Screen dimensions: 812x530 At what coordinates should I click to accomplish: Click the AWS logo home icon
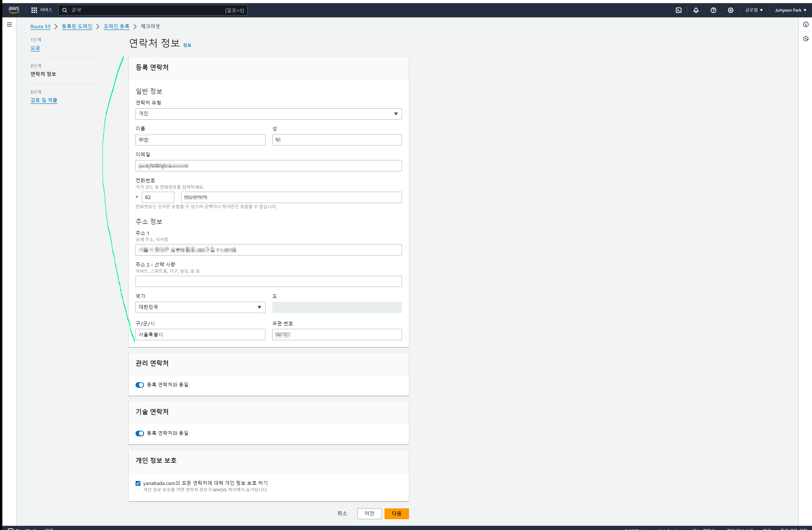tap(14, 10)
